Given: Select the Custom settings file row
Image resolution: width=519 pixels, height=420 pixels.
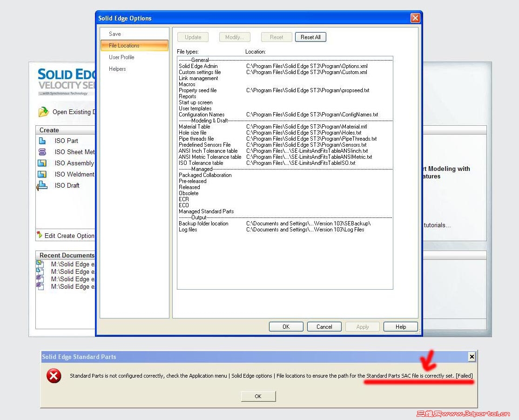Looking at the screenshot, I should coord(285,72).
